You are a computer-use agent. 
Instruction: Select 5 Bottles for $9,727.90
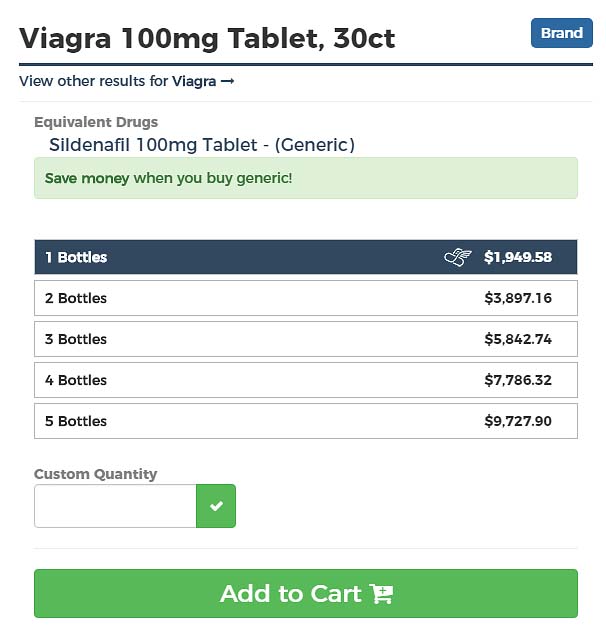click(x=306, y=421)
